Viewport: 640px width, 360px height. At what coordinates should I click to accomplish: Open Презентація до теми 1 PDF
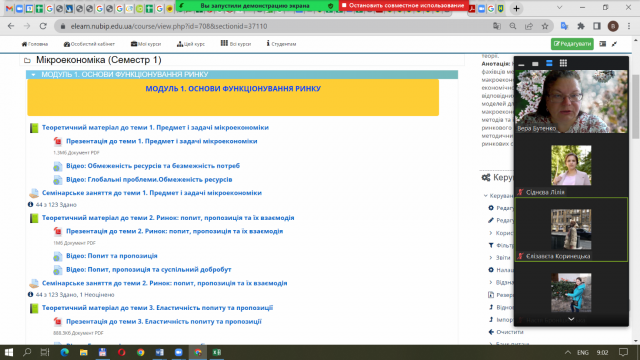pos(162,141)
